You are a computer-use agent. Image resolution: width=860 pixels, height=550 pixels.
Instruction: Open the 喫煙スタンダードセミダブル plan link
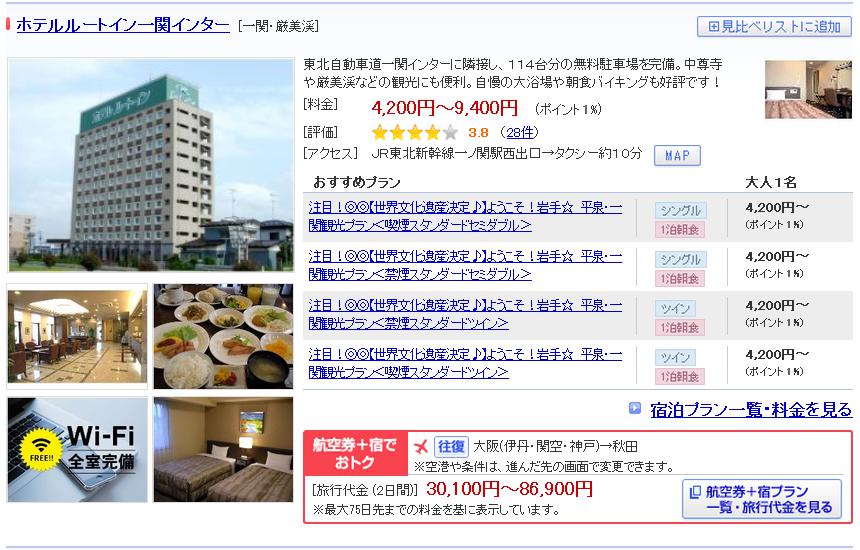click(465, 216)
